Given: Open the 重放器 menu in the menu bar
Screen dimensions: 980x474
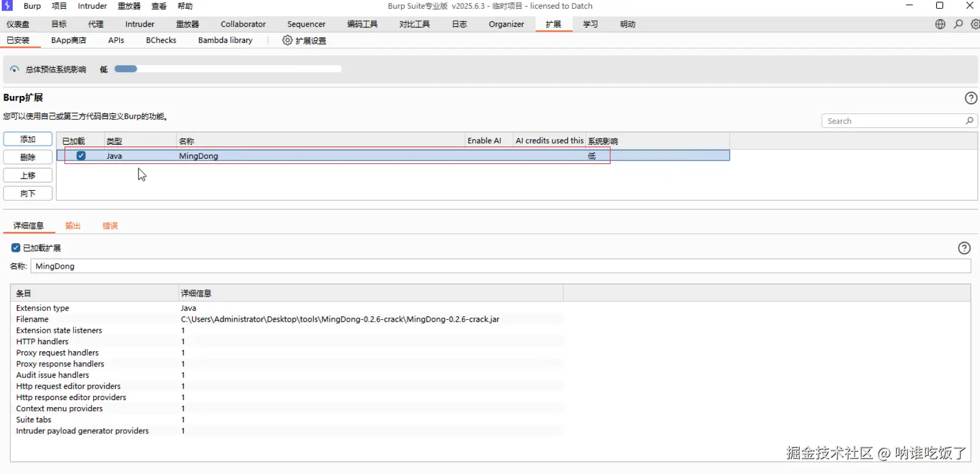Looking at the screenshot, I should pyautogui.click(x=129, y=6).
